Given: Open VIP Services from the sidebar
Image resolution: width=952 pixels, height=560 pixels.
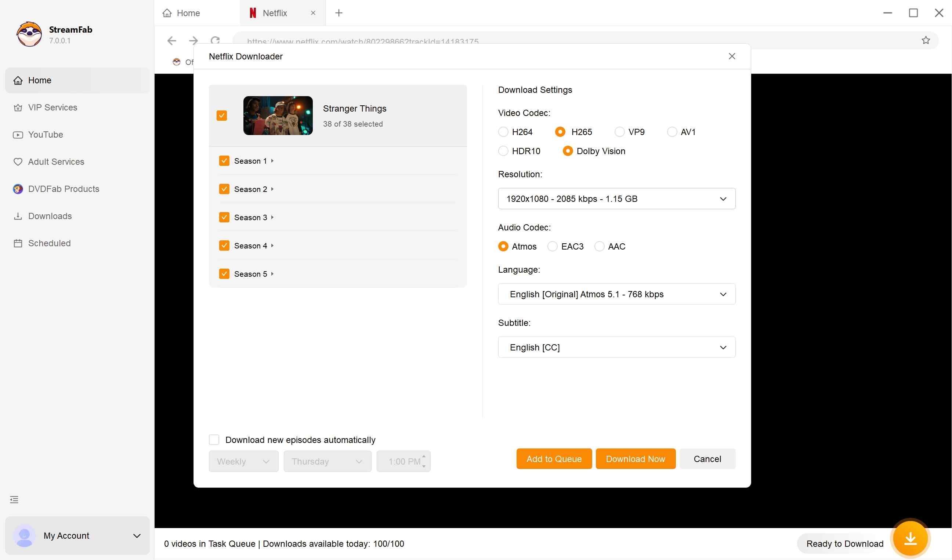Looking at the screenshot, I should (x=53, y=107).
